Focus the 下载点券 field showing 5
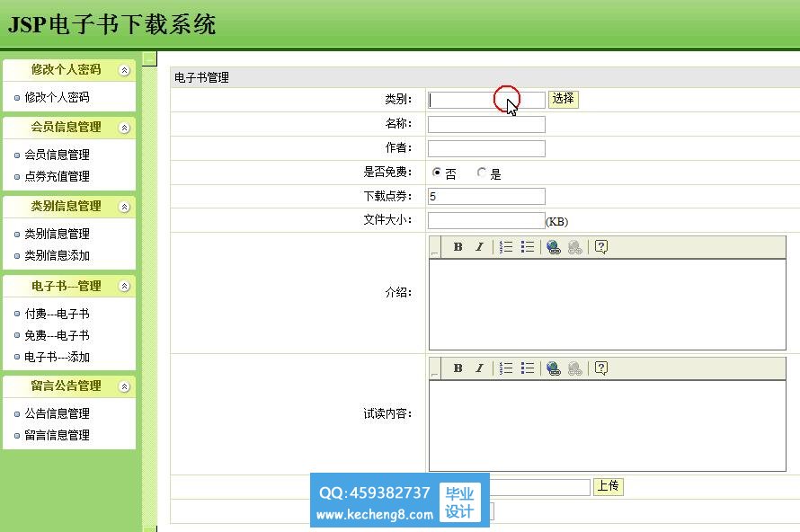 (x=486, y=197)
